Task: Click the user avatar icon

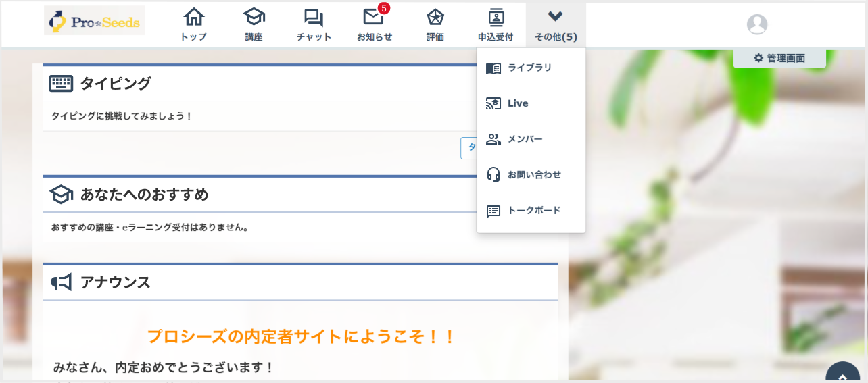Action: (756, 24)
